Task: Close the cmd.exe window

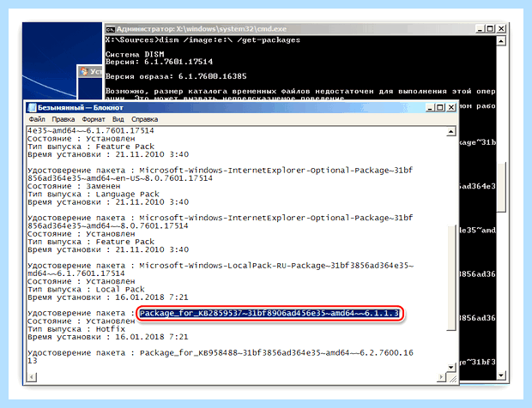Action: [501, 29]
